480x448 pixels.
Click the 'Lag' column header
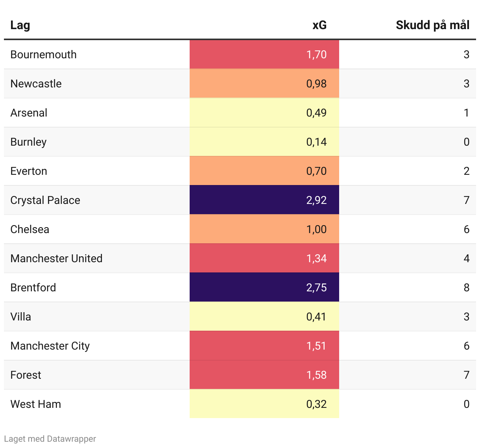point(20,25)
